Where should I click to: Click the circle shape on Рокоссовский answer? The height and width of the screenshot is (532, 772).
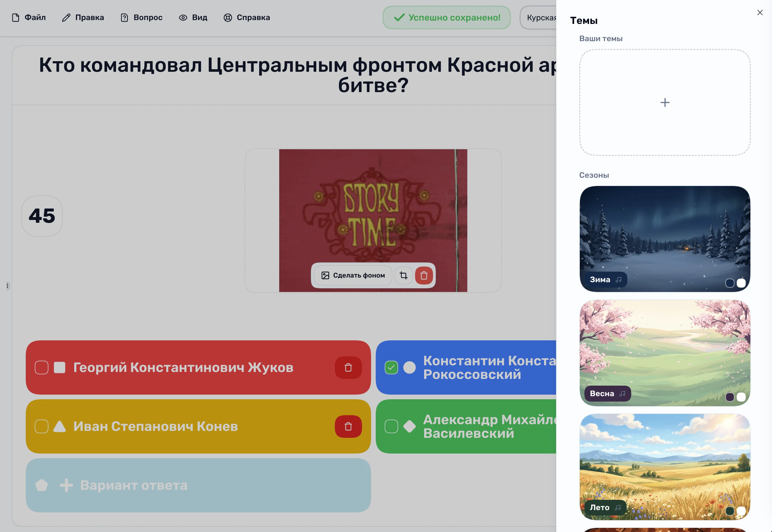tap(409, 367)
